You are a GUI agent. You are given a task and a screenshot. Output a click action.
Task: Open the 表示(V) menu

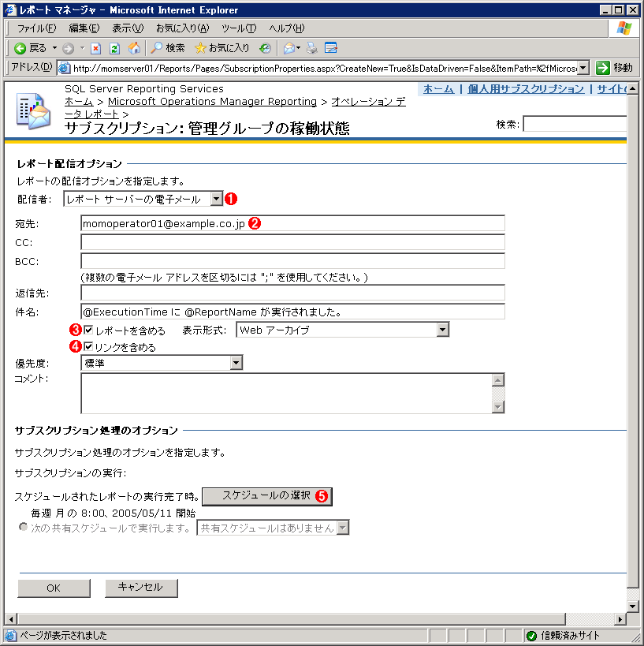click(x=128, y=28)
